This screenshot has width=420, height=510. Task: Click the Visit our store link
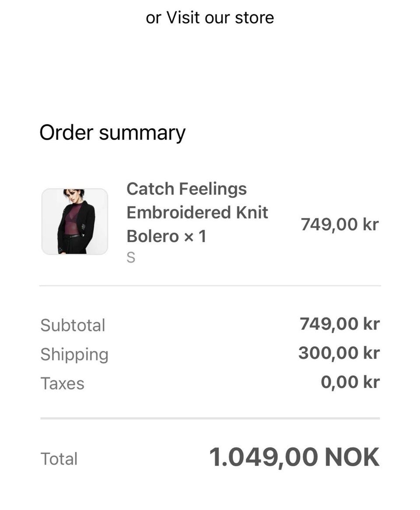[x=220, y=18]
